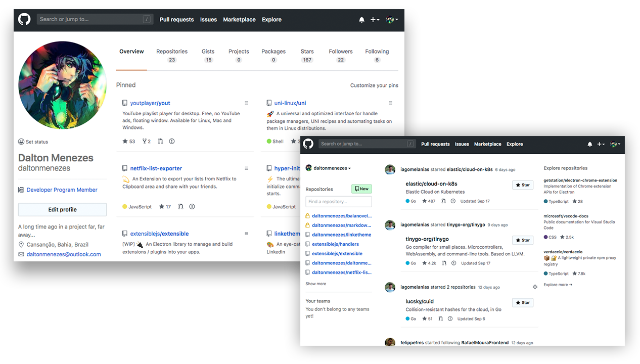Focus search box in profile window header
The image size is (640, 364).
95,19
